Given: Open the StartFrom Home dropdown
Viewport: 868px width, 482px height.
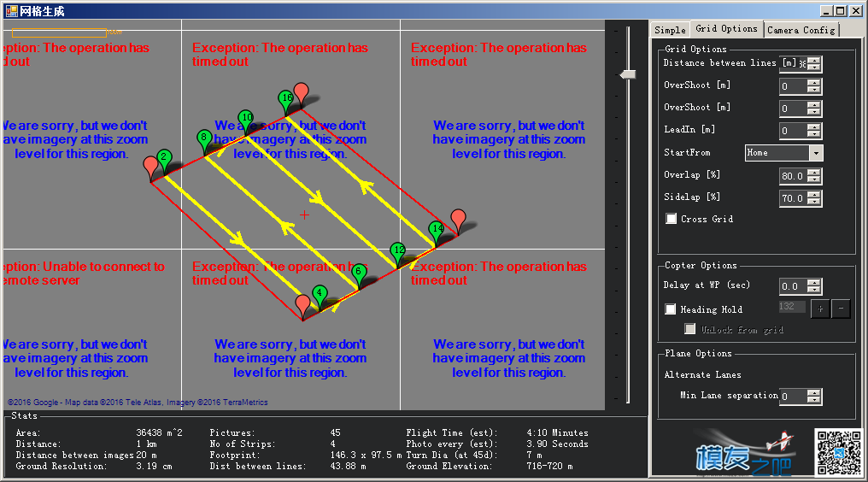Looking at the screenshot, I should pyautogui.click(x=784, y=153).
